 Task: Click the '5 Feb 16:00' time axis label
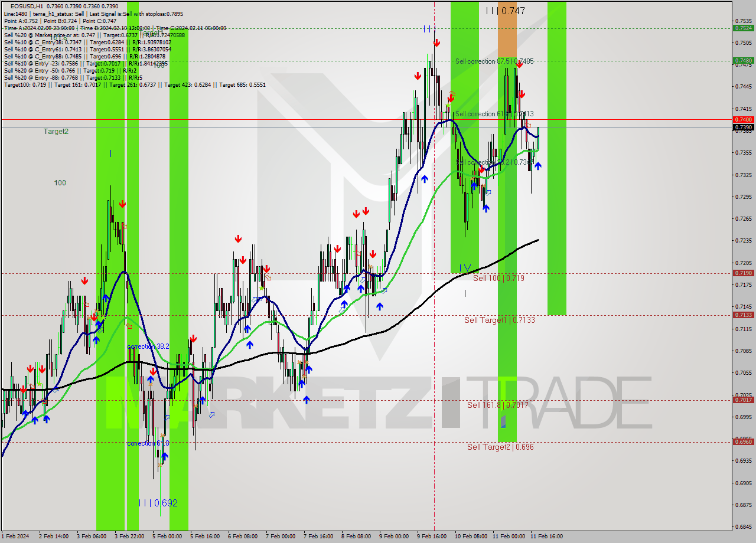[204, 537]
